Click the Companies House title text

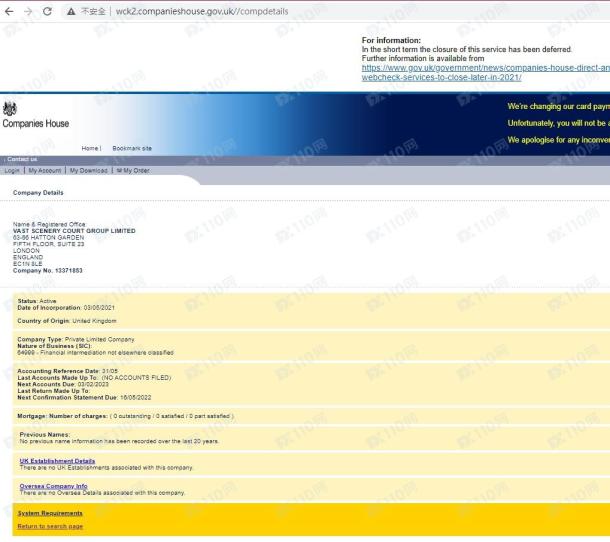pos(36,123)
